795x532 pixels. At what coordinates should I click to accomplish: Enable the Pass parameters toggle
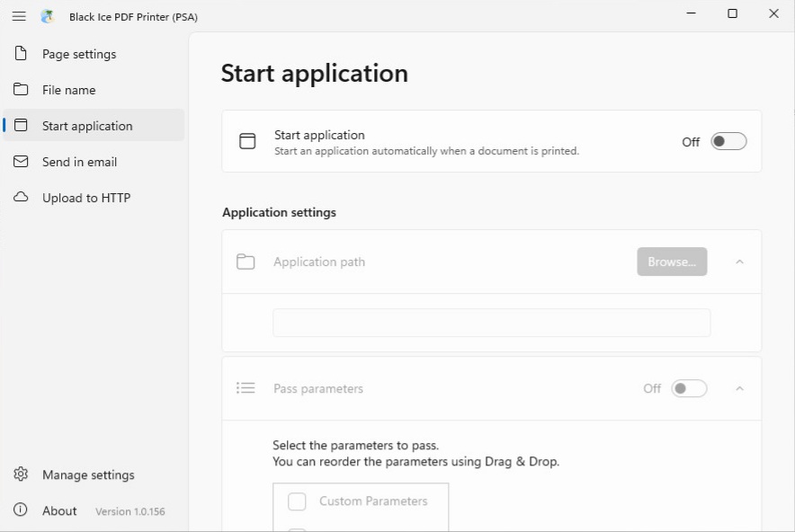coord(689,388)
